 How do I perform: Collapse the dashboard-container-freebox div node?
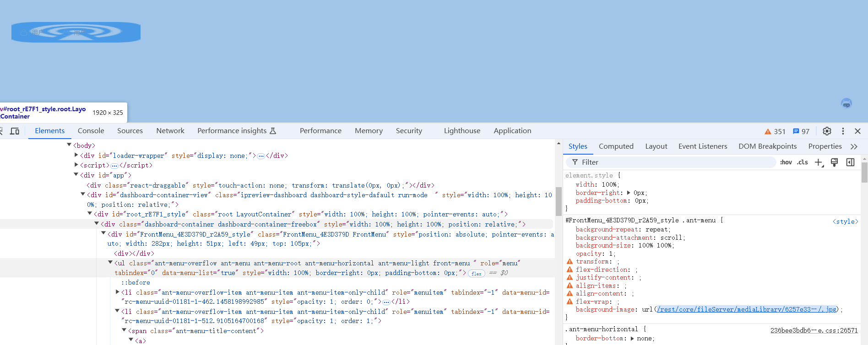[97, 223]
